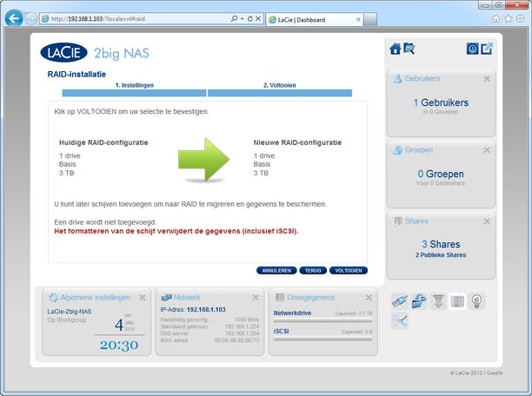Screen dimensions: 532x396
Task: Click the LaCie logo
Action: pyautogui.click(x=63, y=53)
